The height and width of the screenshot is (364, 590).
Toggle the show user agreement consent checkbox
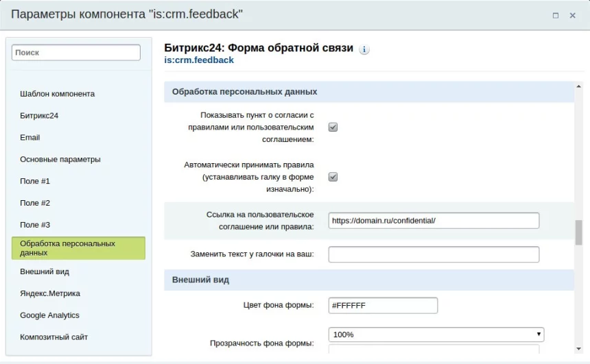point(333,127)
